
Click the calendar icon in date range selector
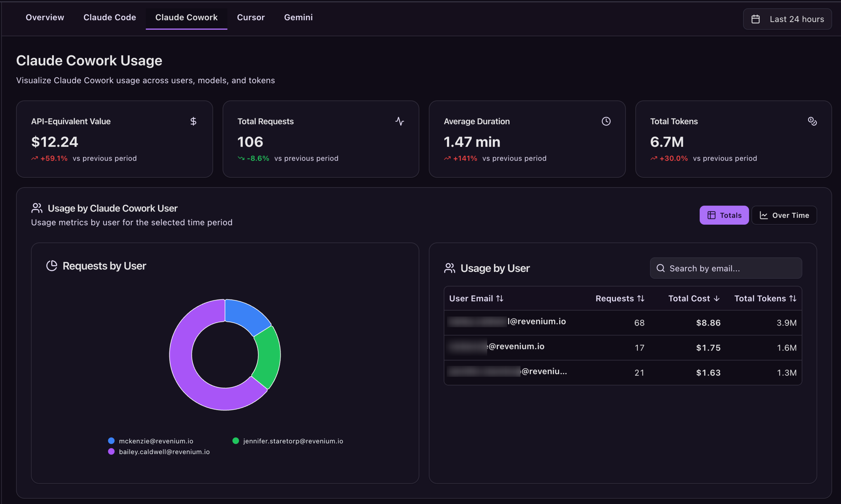pos(755,19)
